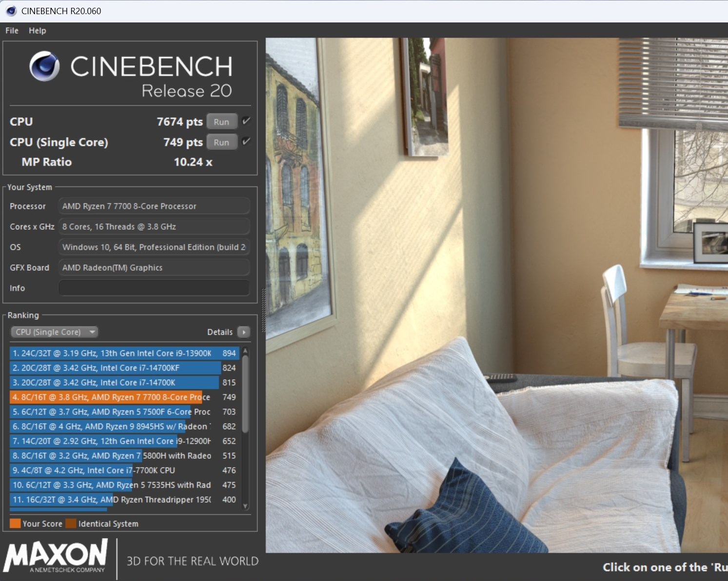Select ranking row 5 Ryzen 5 7500F
This screenshot has height=581, width=728.
[124, 412]
